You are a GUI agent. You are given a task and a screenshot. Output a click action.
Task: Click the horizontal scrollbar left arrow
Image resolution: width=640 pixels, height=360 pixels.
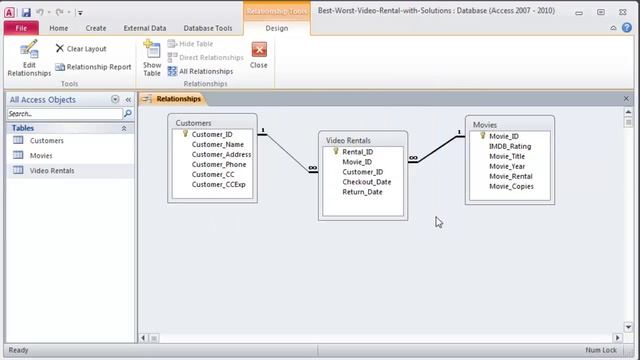click(143, 338)
